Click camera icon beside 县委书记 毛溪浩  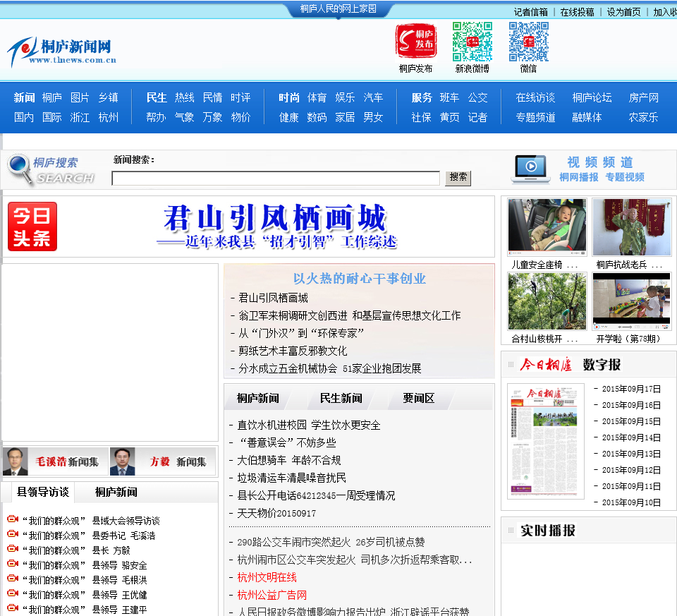13,534
